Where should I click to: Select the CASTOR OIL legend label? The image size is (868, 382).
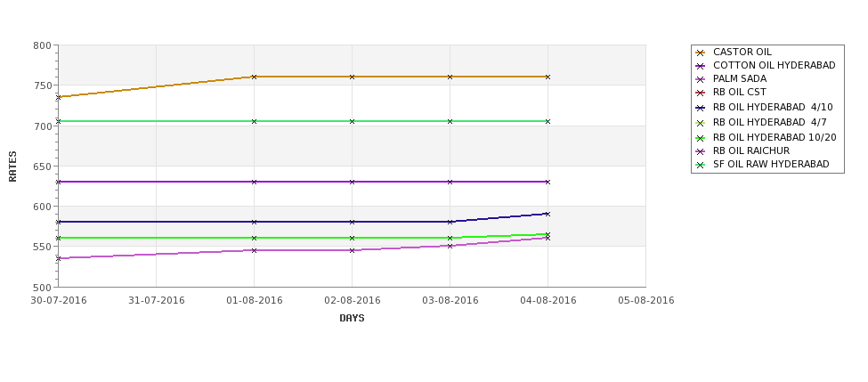click(x=742, y=52)
